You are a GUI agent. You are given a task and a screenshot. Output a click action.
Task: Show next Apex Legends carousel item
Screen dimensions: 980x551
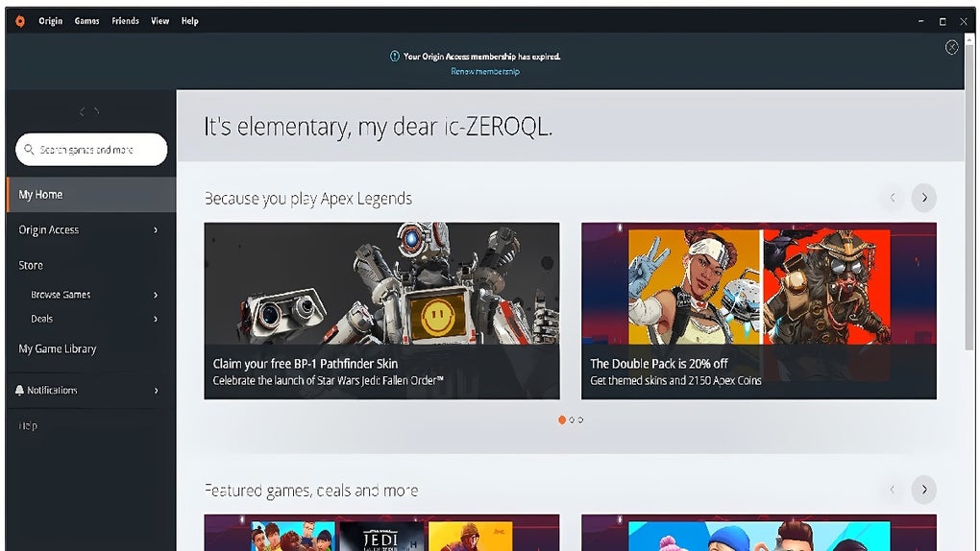[x=923, y=198]
